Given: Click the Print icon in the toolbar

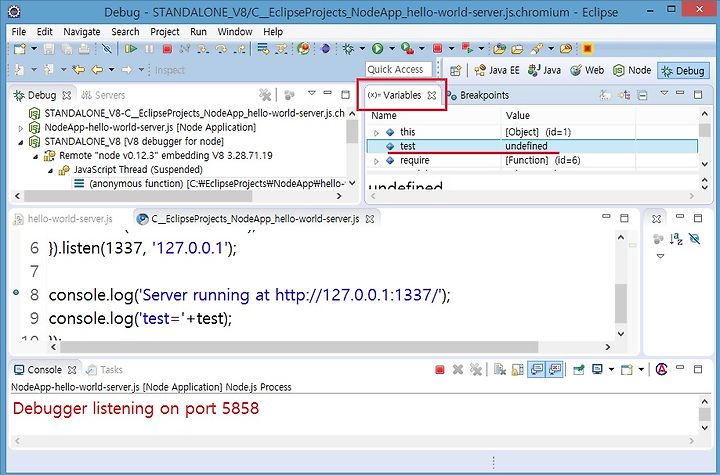Looking at the screenshot, I should pos(84,49).
